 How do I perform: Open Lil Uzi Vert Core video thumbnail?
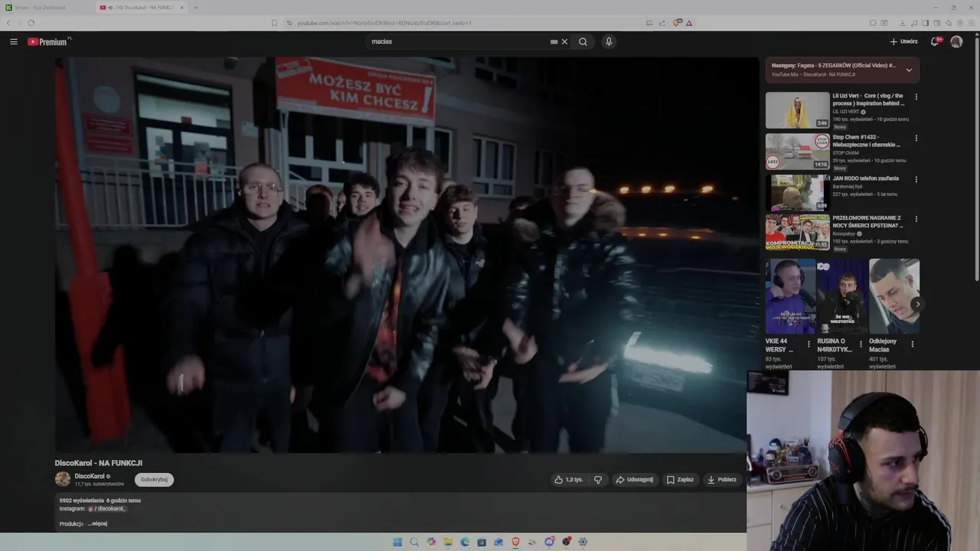tap(798, 110)
